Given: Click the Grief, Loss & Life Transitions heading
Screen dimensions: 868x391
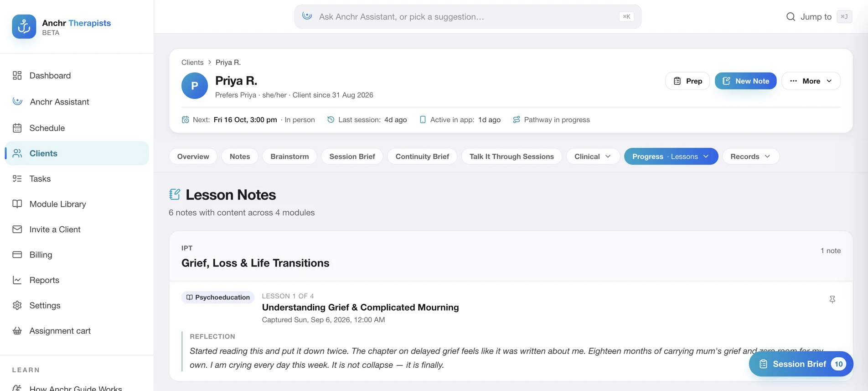Looking at the screenshot, I should [x=255, y=263].
